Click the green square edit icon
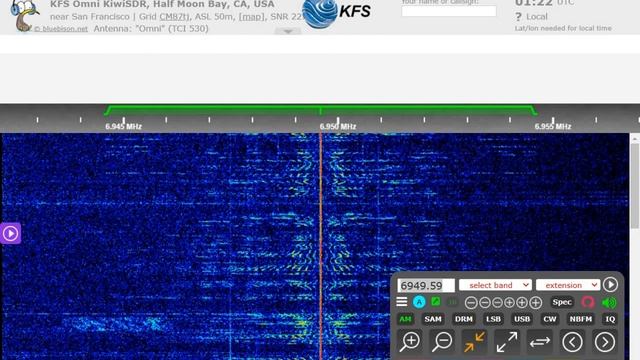This screenshot has width=640, height=360. 436,302
